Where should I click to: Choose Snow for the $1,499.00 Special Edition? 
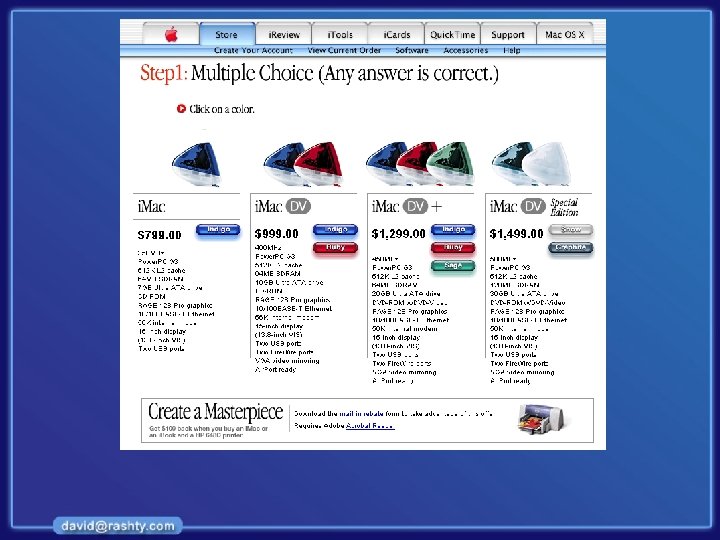click(571, 230)
